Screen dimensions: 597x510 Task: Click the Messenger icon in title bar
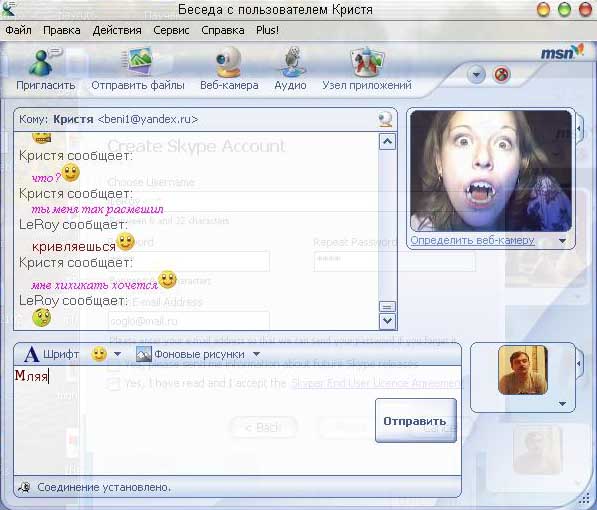[x=8, y=9]
